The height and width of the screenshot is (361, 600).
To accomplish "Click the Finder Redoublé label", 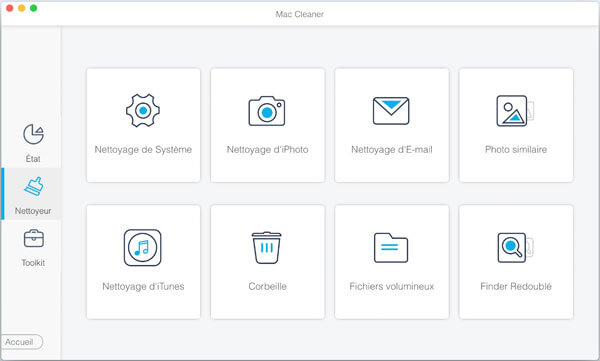I will (x=516, y=286).
